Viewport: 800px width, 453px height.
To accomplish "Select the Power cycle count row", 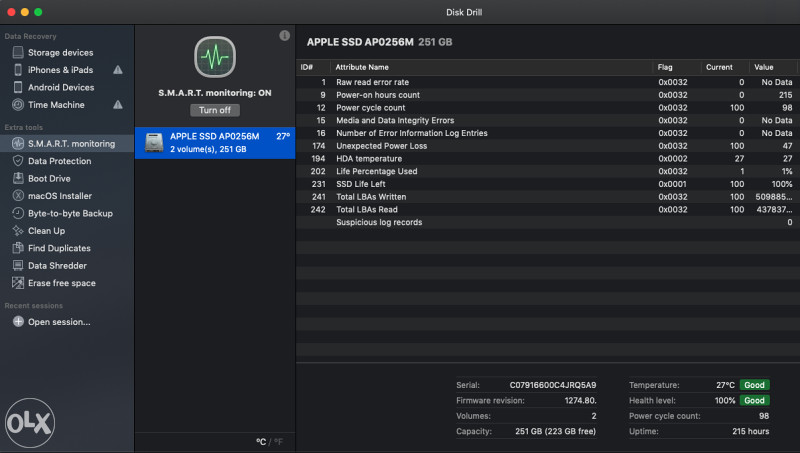I will [x=546, y=108].
